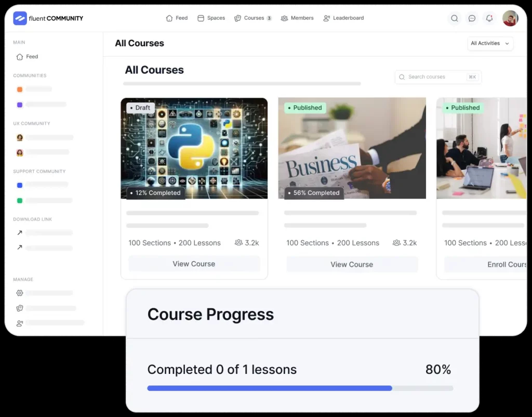
Task: Click the second Download Link arrow icon
Action: [20, 247]
